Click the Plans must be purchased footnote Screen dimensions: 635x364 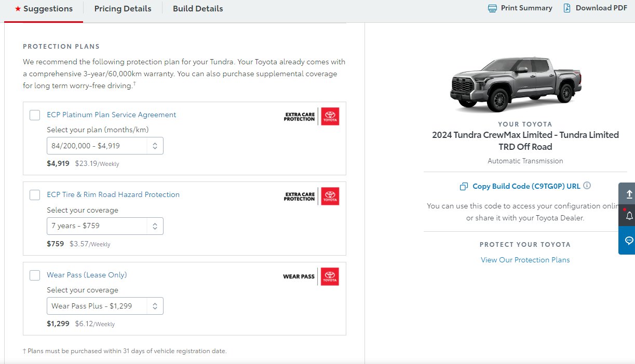pos(125,351)
